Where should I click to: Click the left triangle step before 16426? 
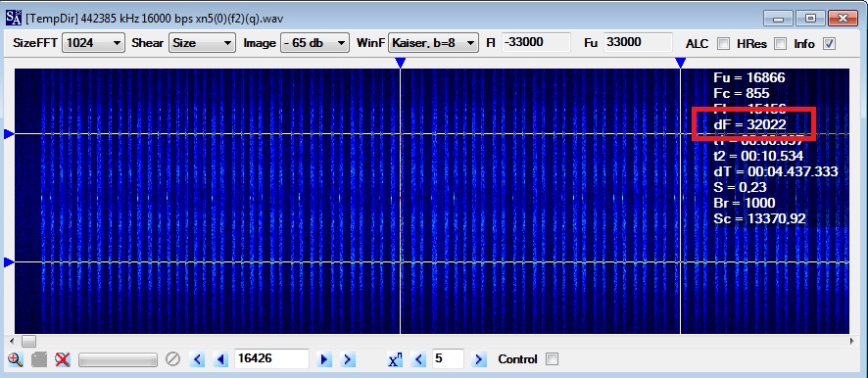[x=220, y=359]
